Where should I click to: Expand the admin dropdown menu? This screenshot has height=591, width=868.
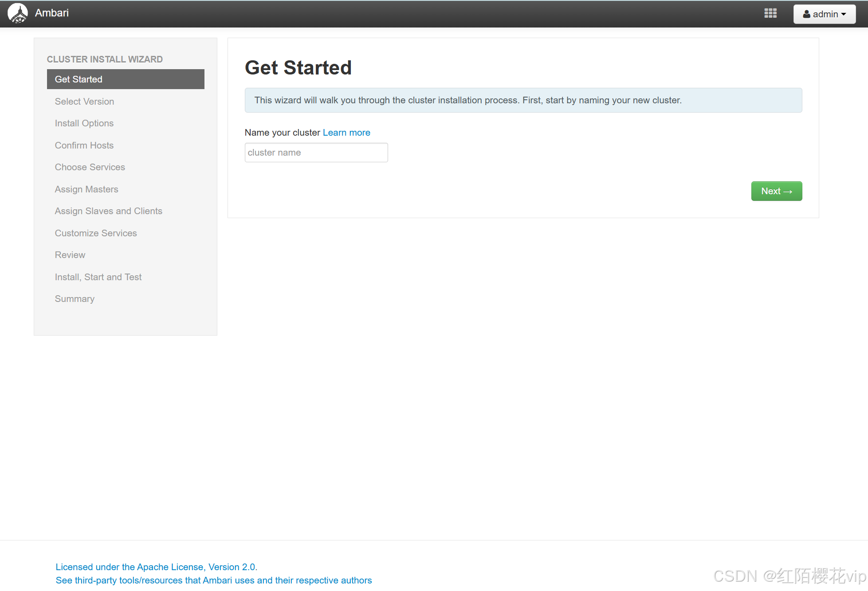(823, 14)
